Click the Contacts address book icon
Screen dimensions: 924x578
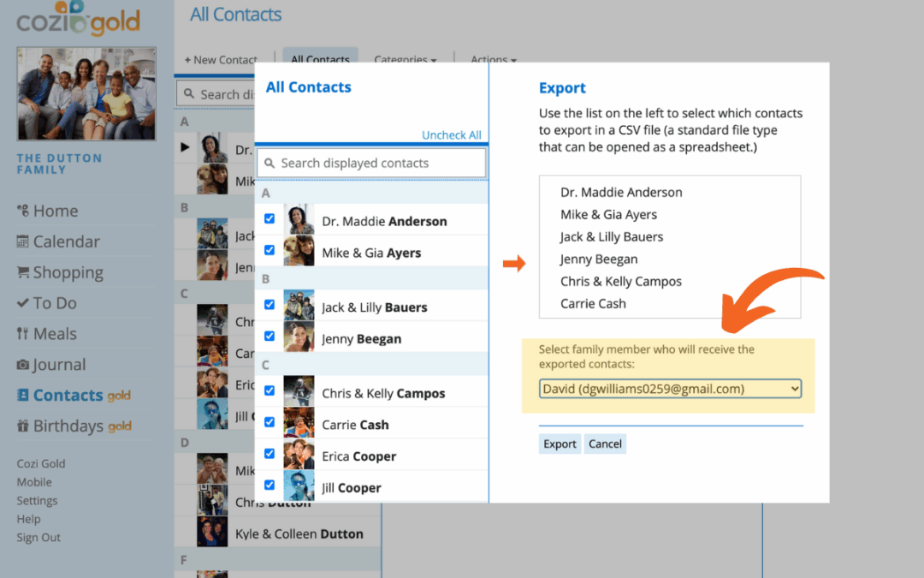click(23, 395)
